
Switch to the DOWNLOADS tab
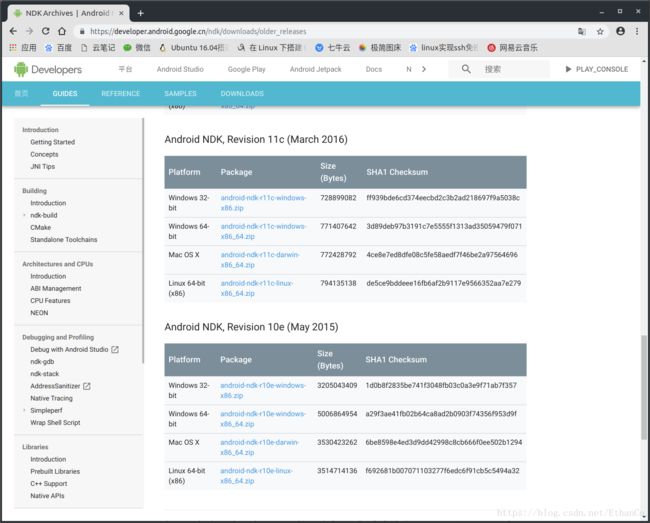click(242, 94)
